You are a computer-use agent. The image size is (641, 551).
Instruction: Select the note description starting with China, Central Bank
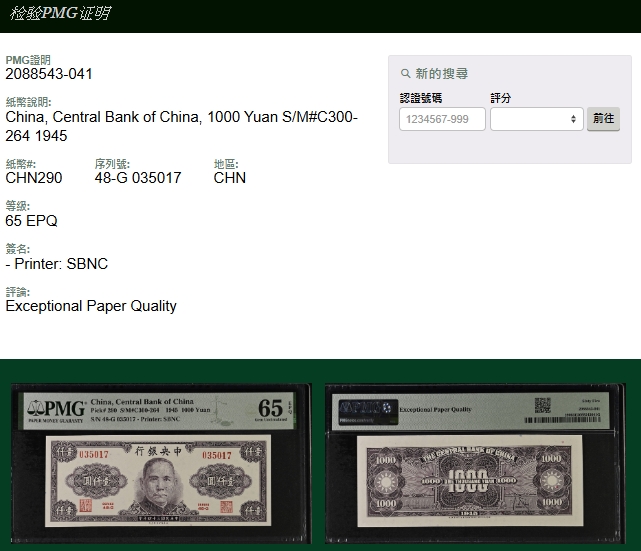(182, 126)
